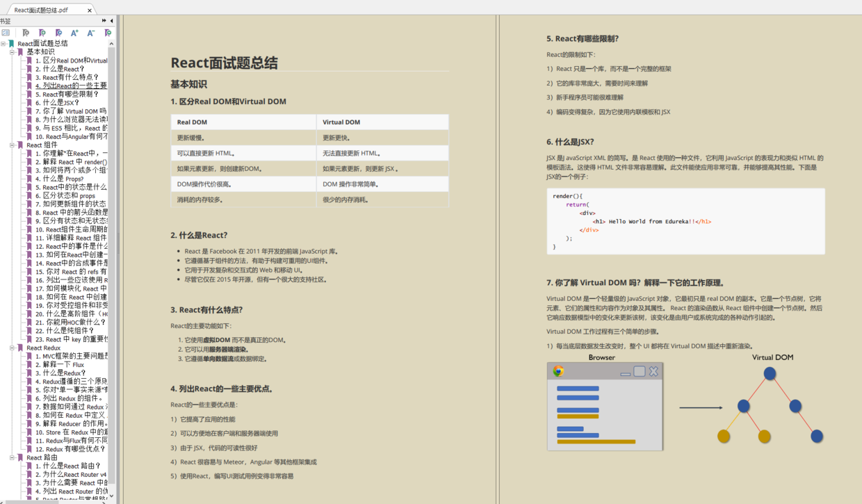The height and width of the screenshot is (504, 862).
Task: Click table cell 无法直接更新 HTML。
Action: tap(382, 153)
